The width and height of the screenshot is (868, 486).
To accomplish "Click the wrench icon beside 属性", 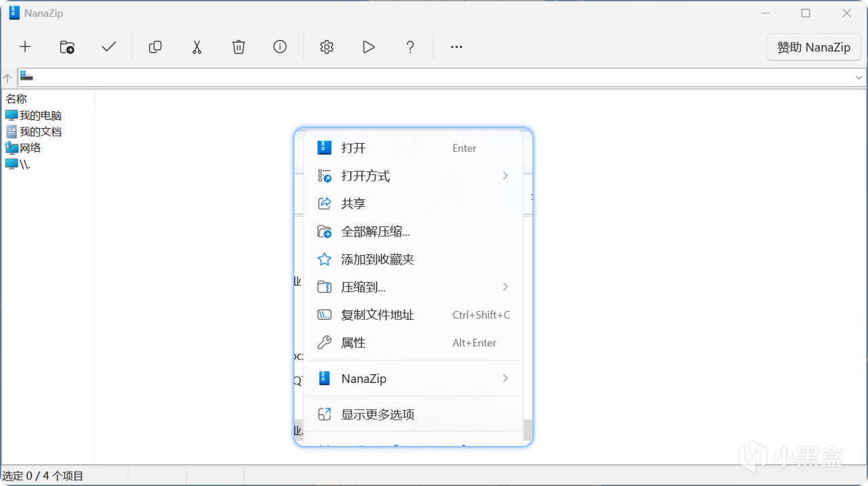I will [x=325, y=342].
